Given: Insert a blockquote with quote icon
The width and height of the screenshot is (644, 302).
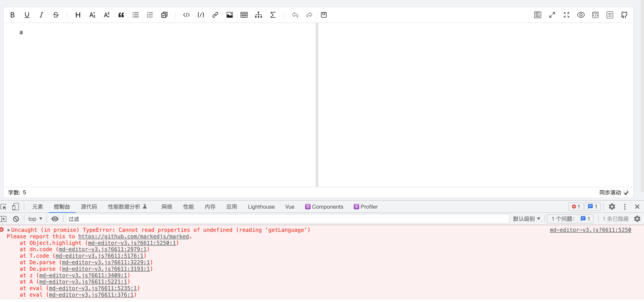Looking at the screenshot, I should (x=121, y=15).
